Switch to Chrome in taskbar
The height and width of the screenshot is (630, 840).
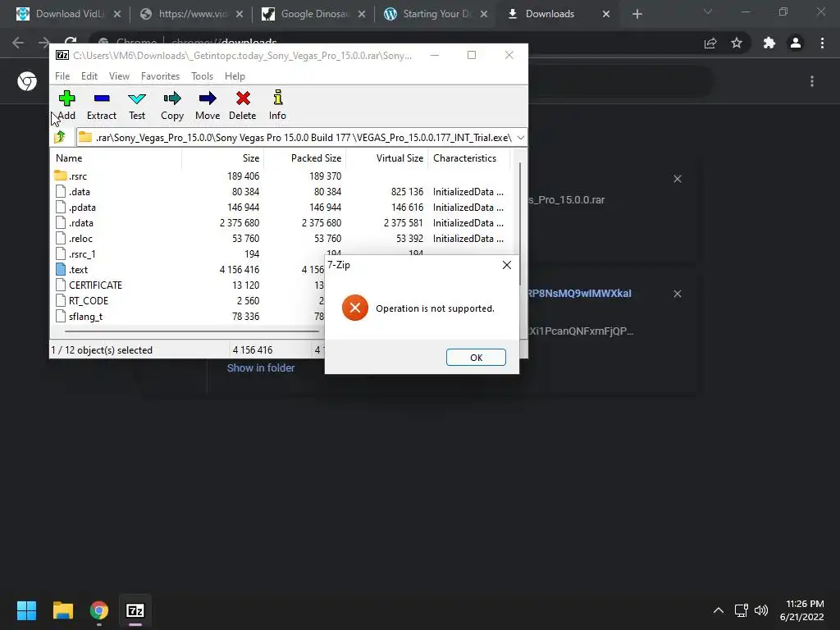coord(99,610)
